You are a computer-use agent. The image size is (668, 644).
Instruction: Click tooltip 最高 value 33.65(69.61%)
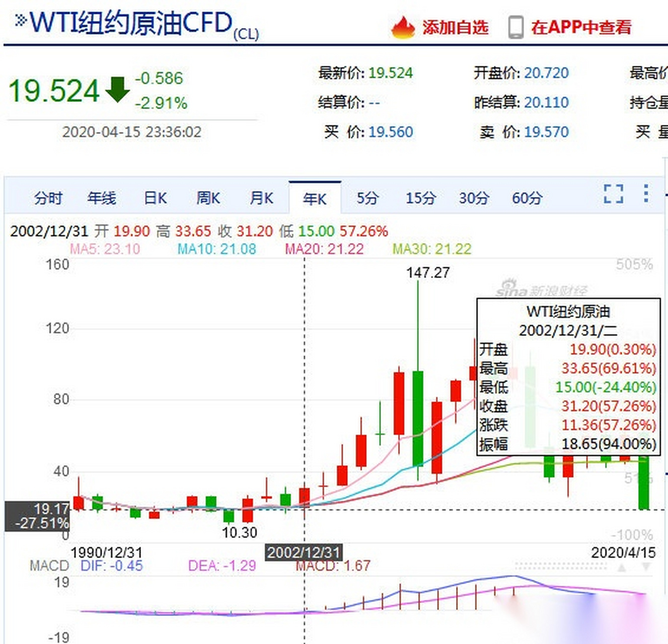click(x=609, y=368)
